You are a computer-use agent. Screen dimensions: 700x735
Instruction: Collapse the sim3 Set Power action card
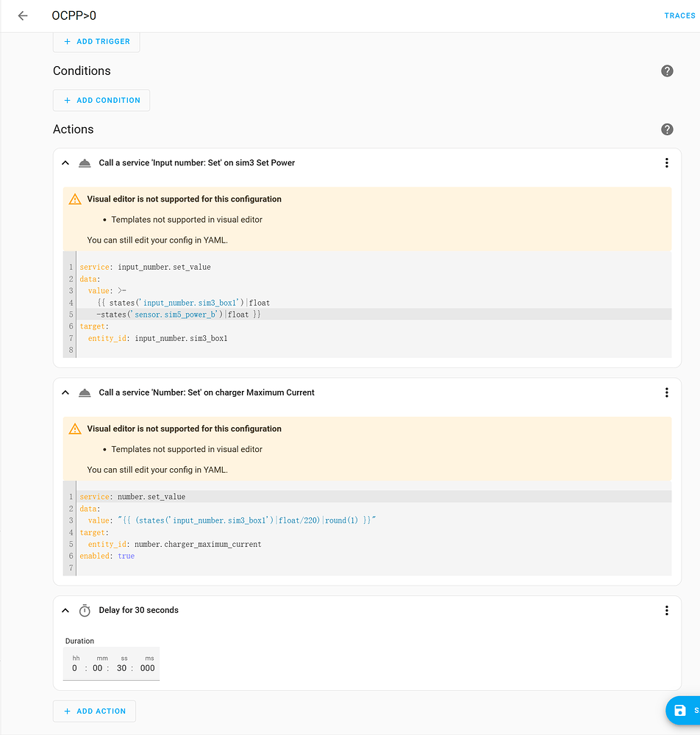pyautogui.click(x=65, y=163)
